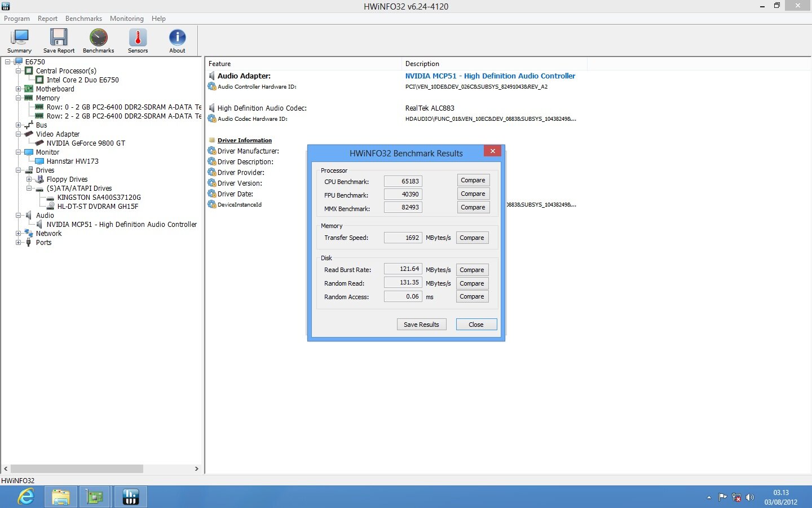Expand the Floppy Drives node
This screenshot has width=812, height=508.
click(x=29, y=179)
